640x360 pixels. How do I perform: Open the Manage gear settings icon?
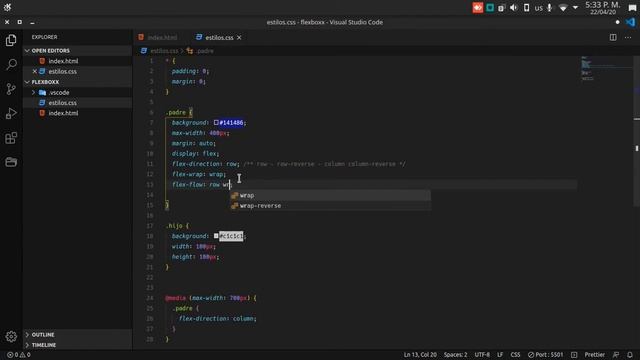click(x=11, y=336)
